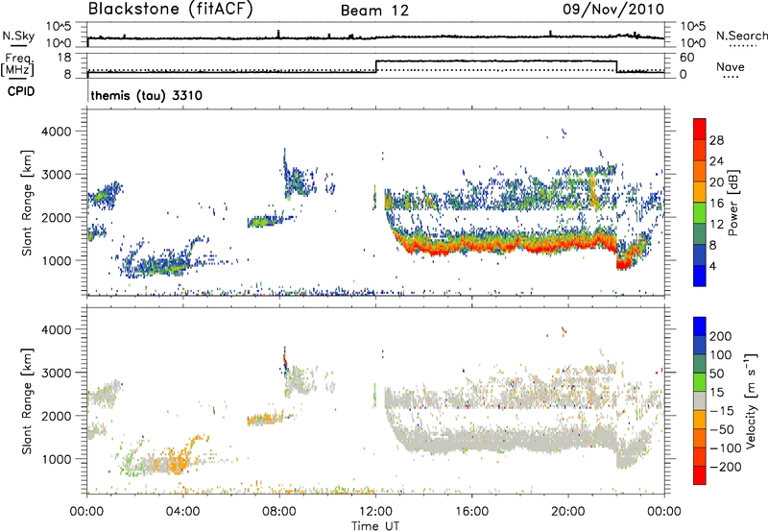Select the "-100" tick on Velocity colorbar
This screenshot has height=532, width=768.
point(726,447)
